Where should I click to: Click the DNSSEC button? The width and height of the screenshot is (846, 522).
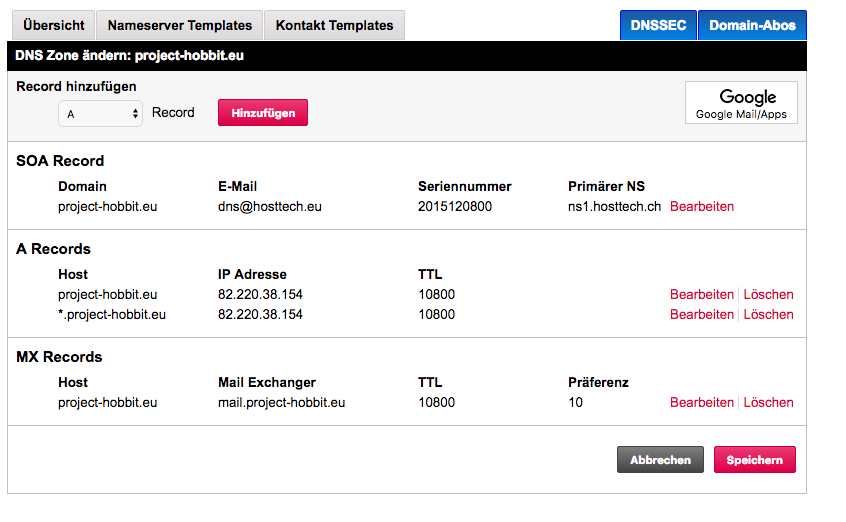point(658,25)
